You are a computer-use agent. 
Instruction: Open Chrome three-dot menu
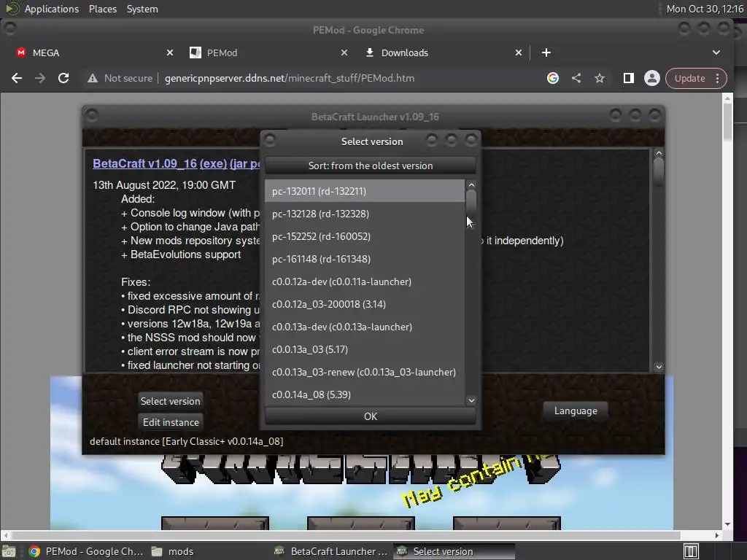718,78
